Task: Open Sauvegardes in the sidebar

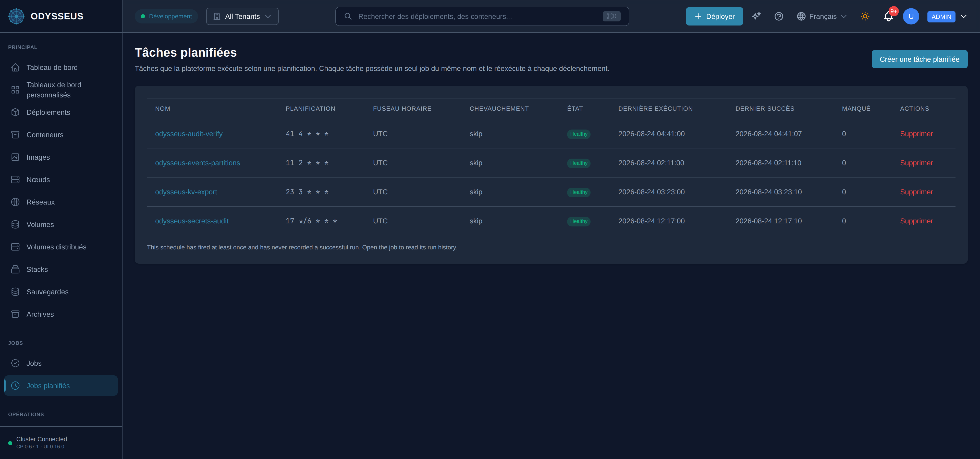Action: 61,291
